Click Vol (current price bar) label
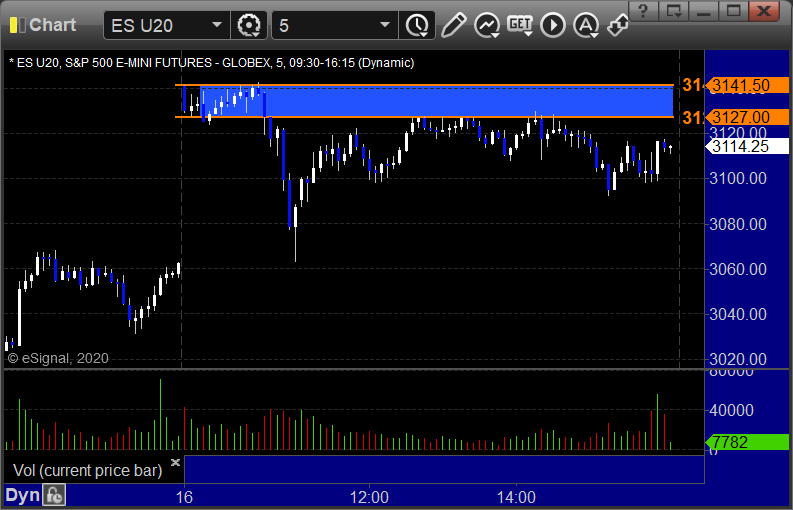793x510 pixels. pos(87,470)
